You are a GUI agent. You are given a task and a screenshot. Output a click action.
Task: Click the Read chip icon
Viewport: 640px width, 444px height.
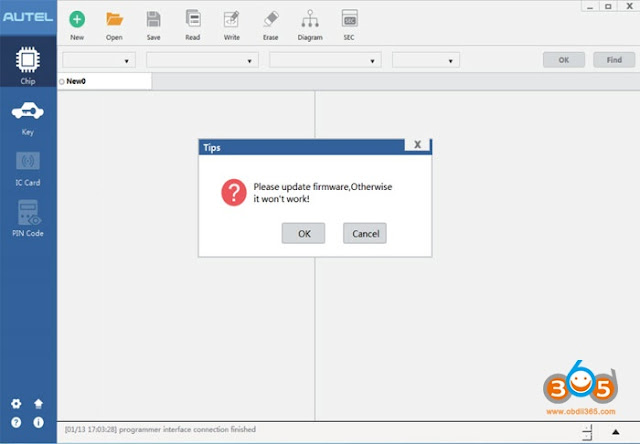click(x=193, y=19)
